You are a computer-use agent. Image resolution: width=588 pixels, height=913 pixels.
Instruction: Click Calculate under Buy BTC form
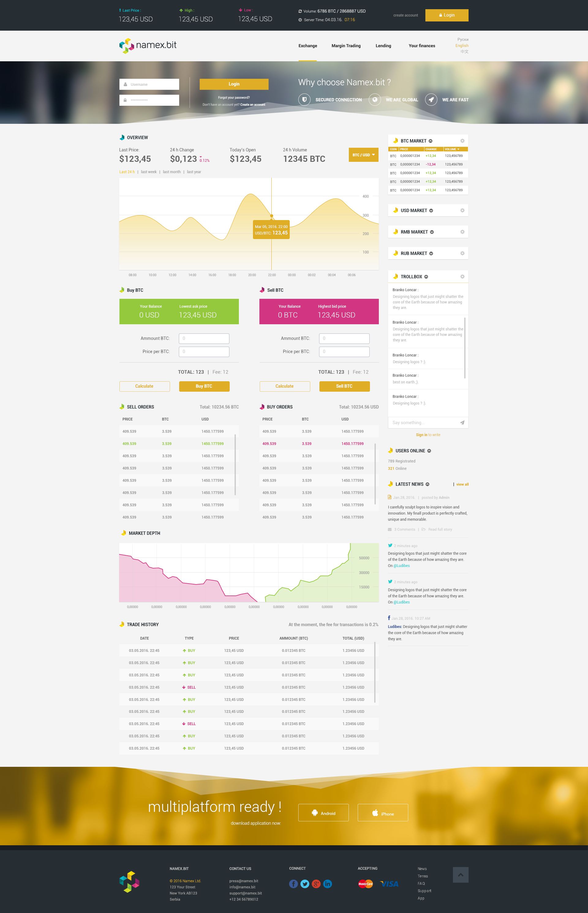click(x=144, y=386)
